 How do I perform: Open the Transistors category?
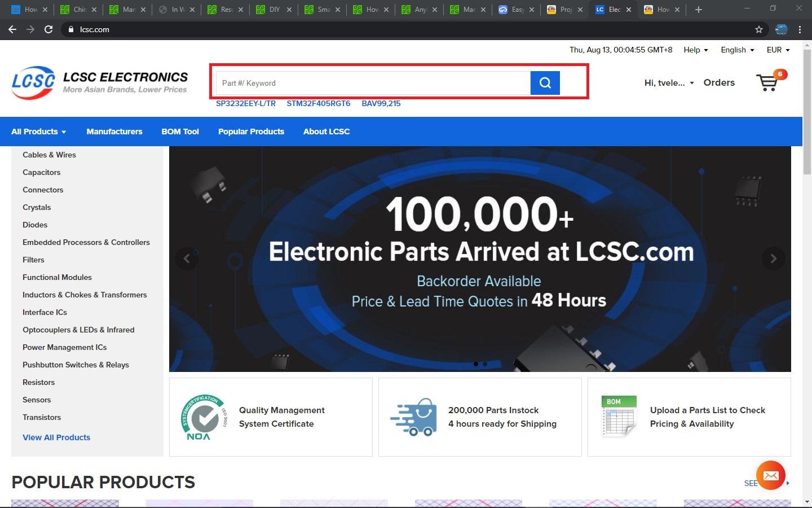tap(42, 417)
